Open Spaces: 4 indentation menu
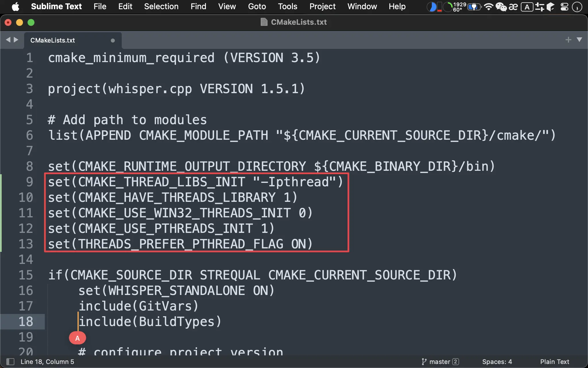 [x=497, y=362]
